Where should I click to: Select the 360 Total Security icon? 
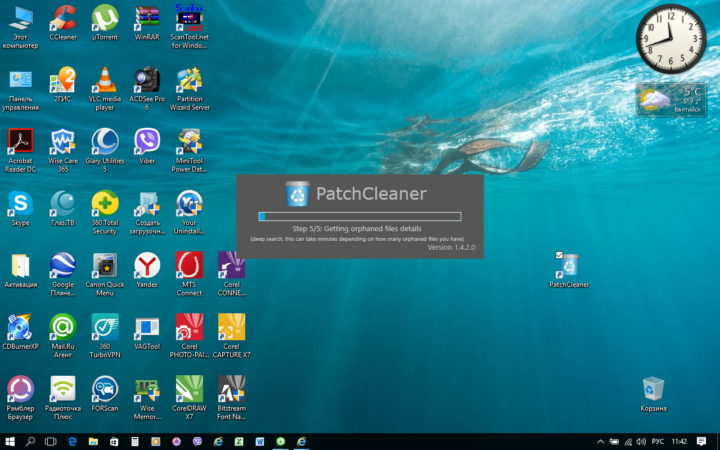coord(105,212)
